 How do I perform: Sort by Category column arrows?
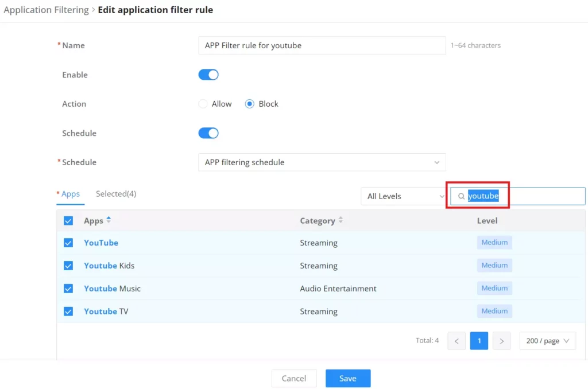pyautogui.click(x=341, y=220)
